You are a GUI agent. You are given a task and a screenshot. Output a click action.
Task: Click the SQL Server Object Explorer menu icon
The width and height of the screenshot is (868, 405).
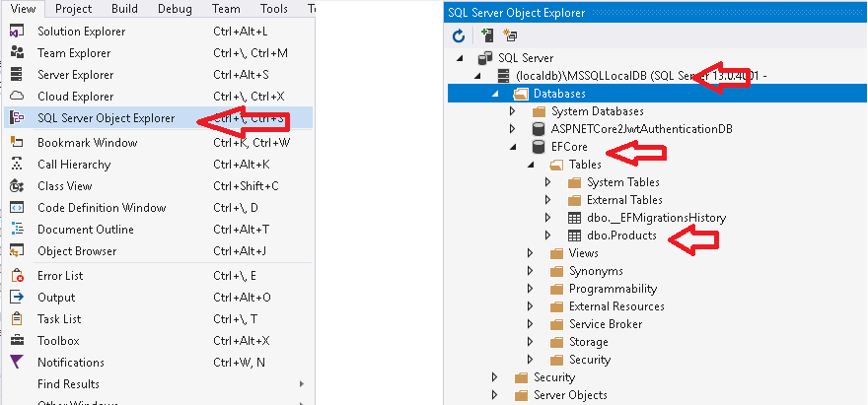click(x=17, y=118)
